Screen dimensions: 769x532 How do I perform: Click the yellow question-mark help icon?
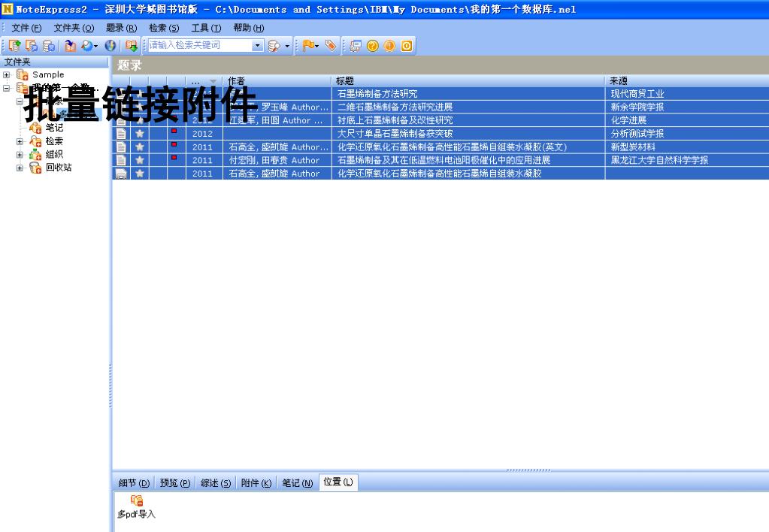point(372,46)
